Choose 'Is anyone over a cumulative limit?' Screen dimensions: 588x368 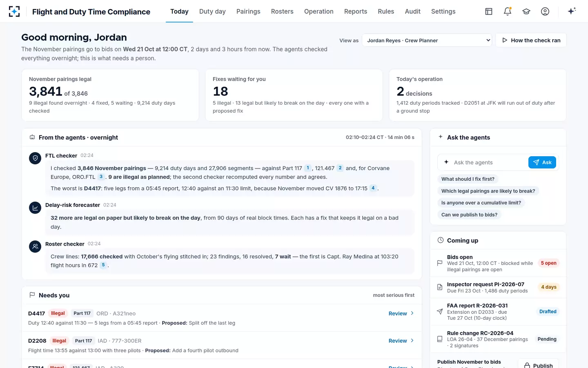point(481,203)
